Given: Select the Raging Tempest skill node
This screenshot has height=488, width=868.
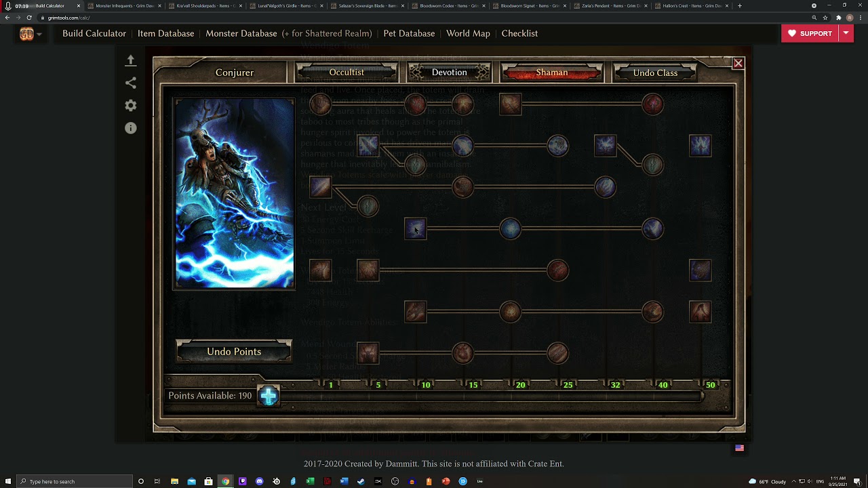Looking at the screenshot, I should click(510, 228).
